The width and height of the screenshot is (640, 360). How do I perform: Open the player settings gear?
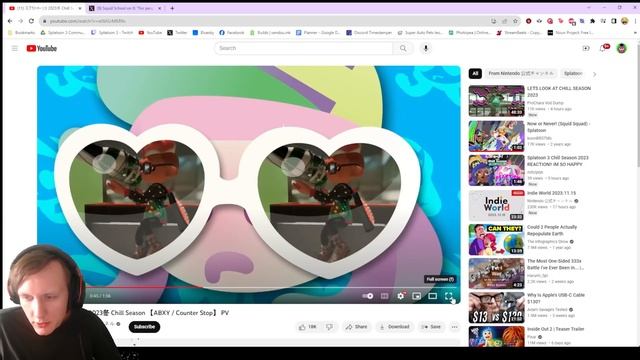pos(401,296)
